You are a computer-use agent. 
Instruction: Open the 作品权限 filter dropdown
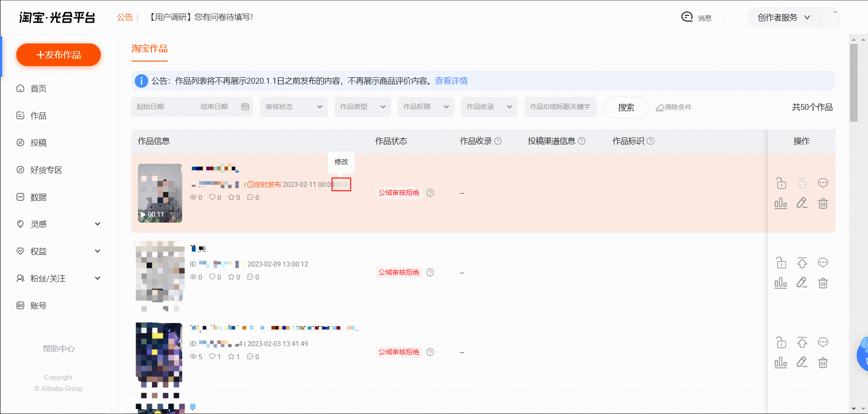(x=426, y=107)
